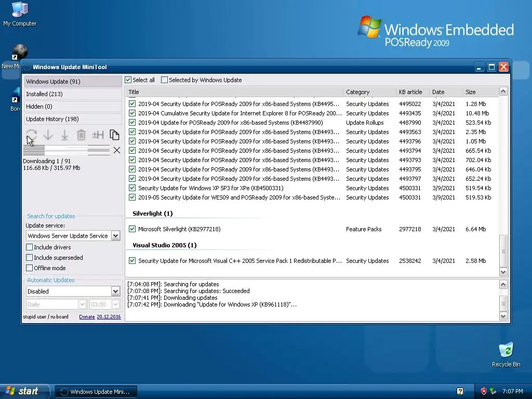Select 2019-04 Cumulative Security Update for Internet Explorer 8 row
Image resolution: width=532 pixels, height=399 pixels.
(x=312, y=113)
